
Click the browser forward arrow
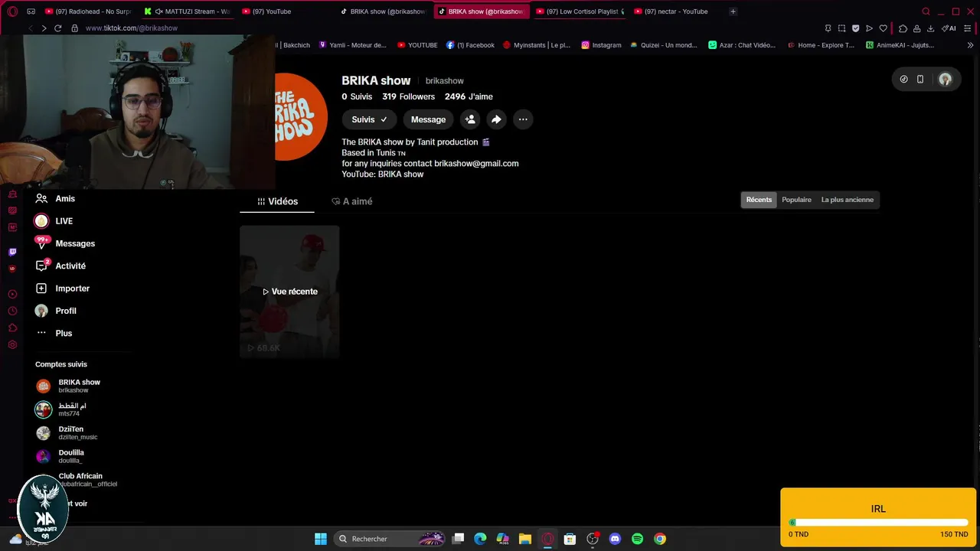[44, 28]
